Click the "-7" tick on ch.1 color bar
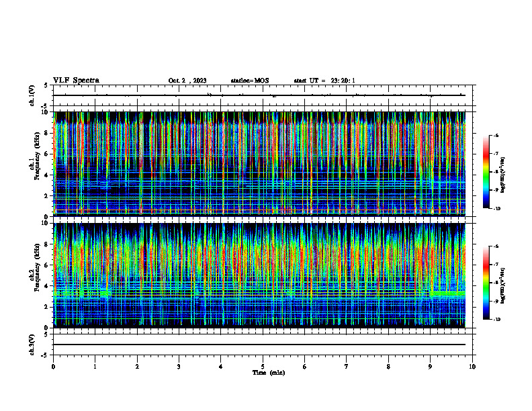Image resolution: width=532 pixels, height=411 pixels. [496, 154]
